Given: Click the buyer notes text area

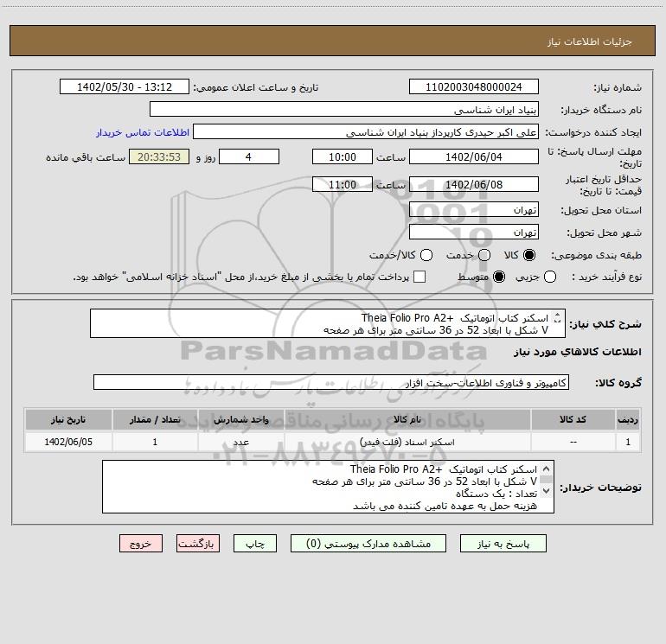Looking at the screenshot, I should [328, 487].
